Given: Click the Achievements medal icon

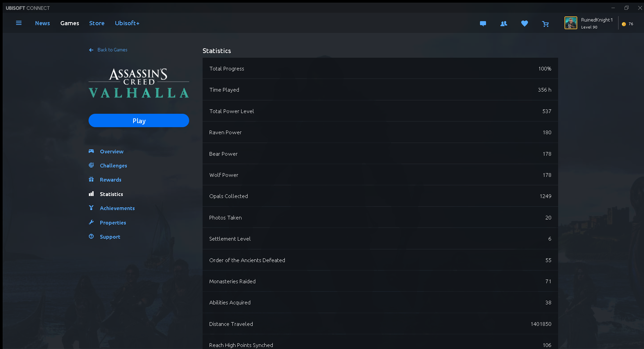Looking at the screenshot, I should click(x=91, y=208).
